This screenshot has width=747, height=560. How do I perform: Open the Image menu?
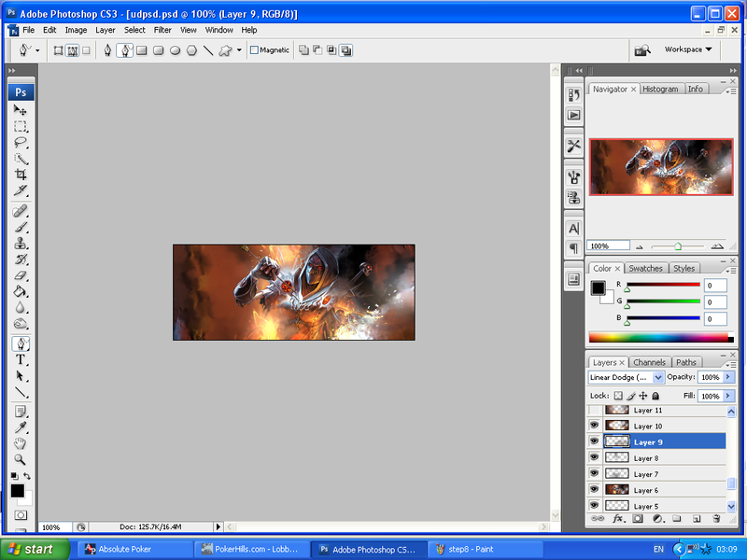pyautogui.click(x=76, y=30)
